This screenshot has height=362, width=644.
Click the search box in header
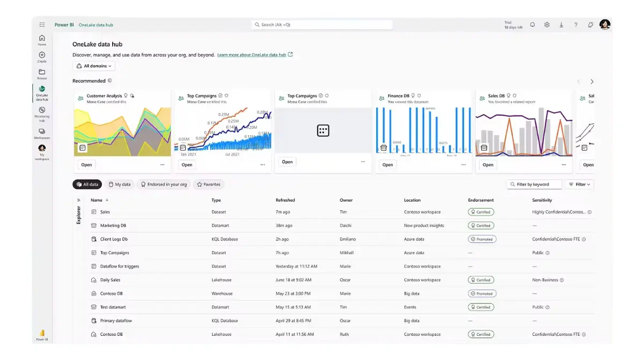click(322, 25)
